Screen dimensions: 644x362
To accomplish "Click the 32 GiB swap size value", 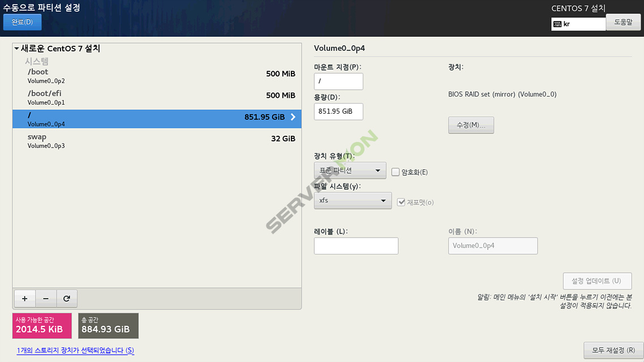I will [283, 139].
